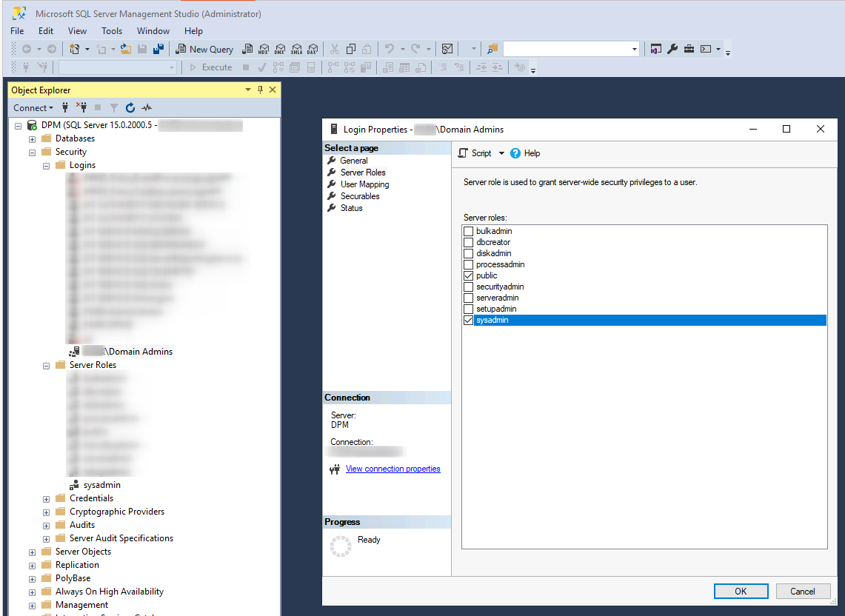Select the General page
Screen dimensions: 845x616
point(353,161)
